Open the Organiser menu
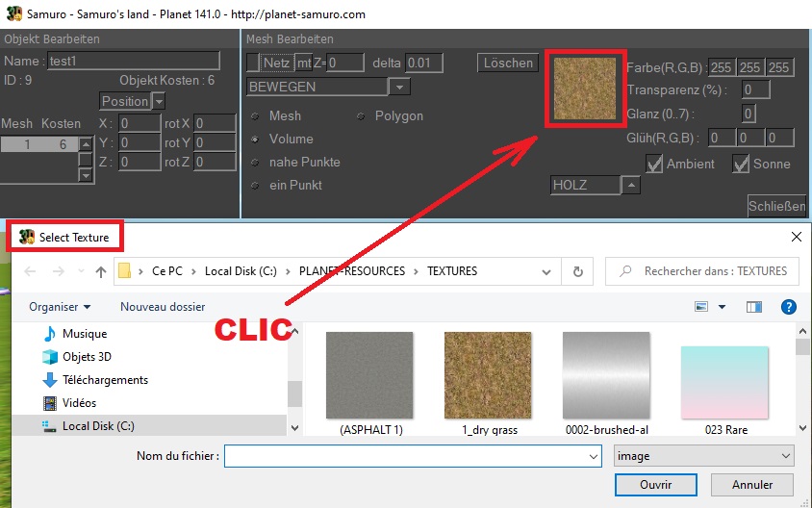This screenshot has width=812, height=508. click(60, 307)
